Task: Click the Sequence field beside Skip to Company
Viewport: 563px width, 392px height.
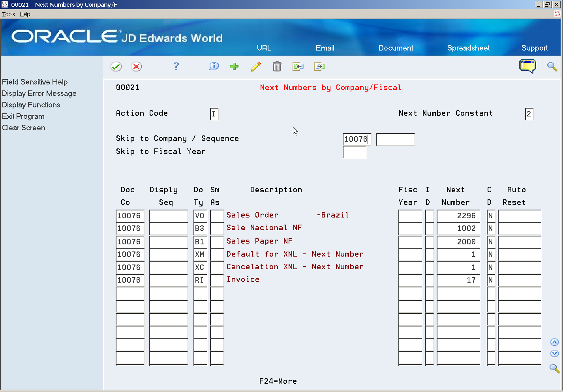Action: pyautogui.click(x=396, y=139)
